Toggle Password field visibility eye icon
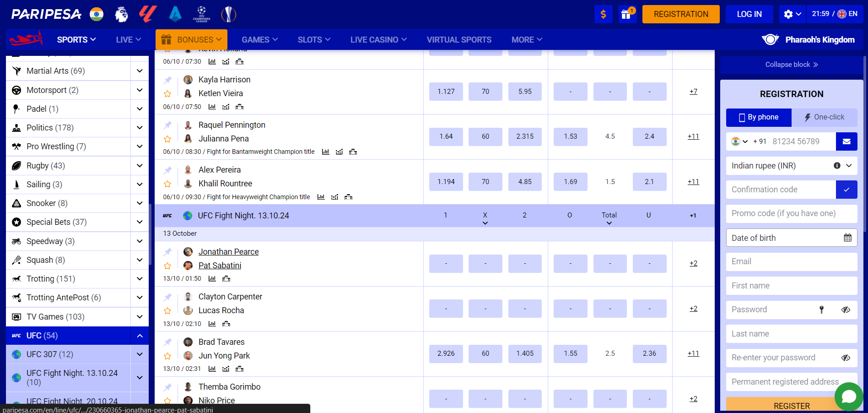Image resolution: width=868 pixels, height=413 pixels. tap(846, 310)
